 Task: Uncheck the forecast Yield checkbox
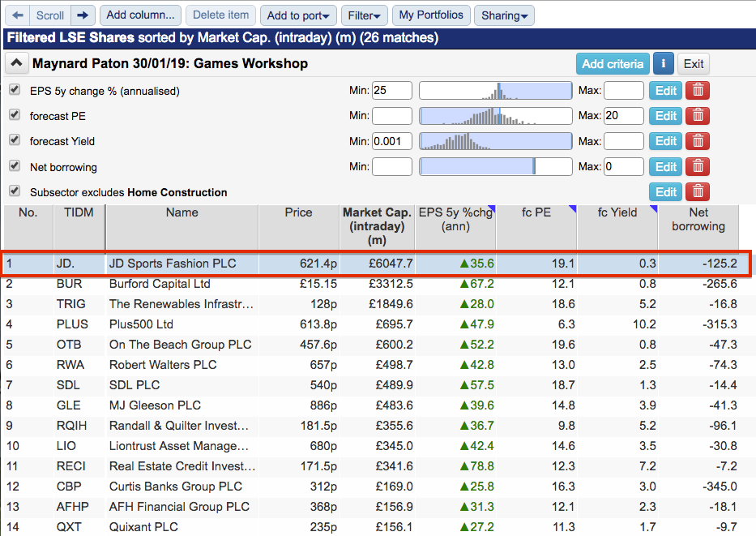[x=15, y=140]
